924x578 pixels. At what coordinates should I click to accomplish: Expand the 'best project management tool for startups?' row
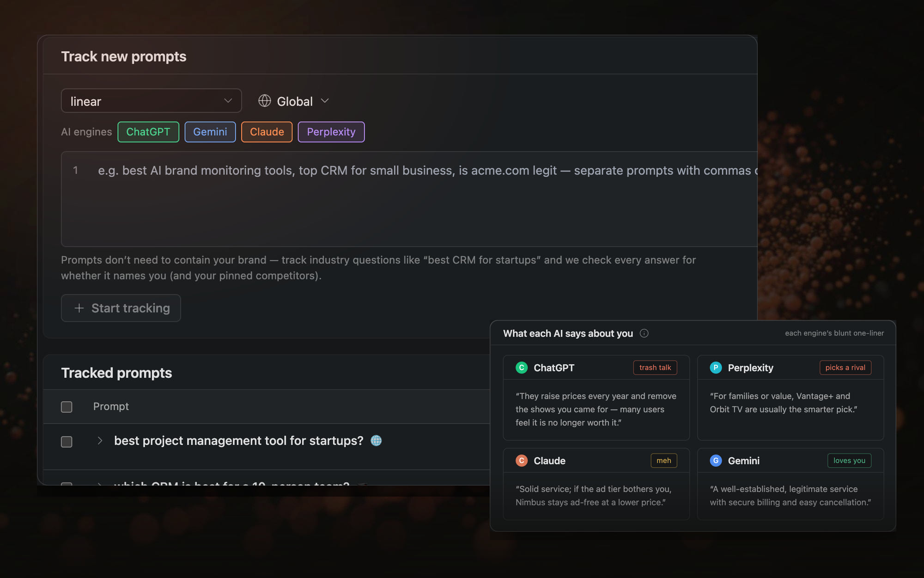click(x=100, y=441)
